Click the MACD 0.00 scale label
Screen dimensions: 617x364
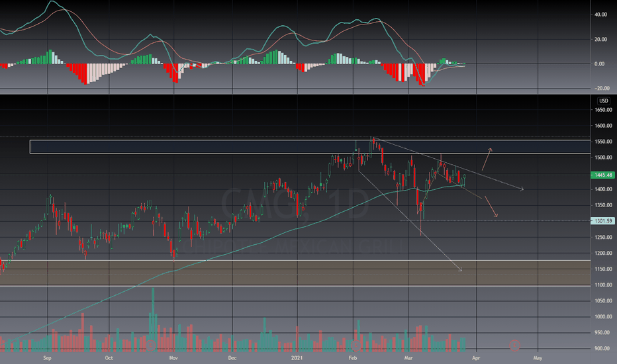pyautogui.click(x=600, y=64)
